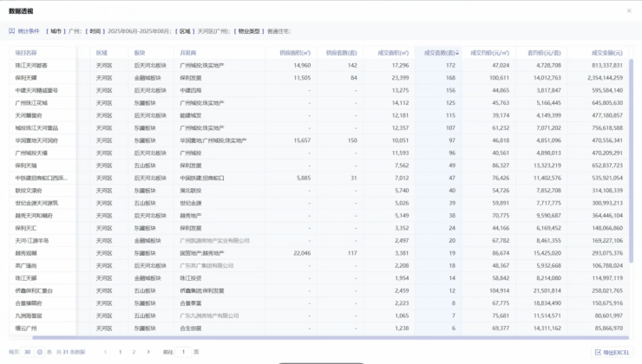Click the Excel export icon at the bottom right

coord(599,352)
